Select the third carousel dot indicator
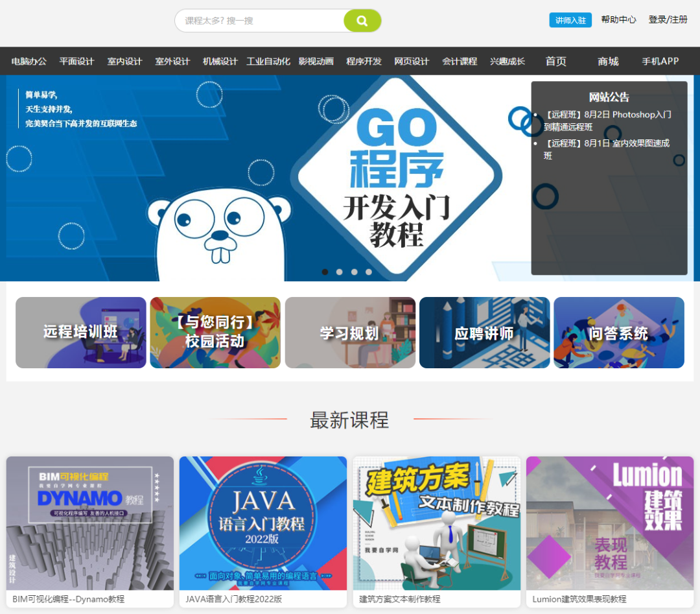Viewport: 700px width, 614px height. [354, 272]
